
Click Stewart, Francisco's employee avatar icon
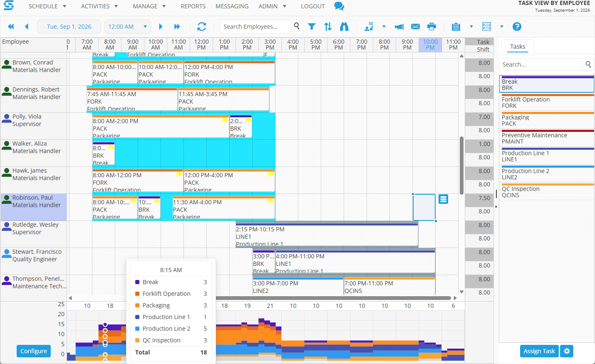tap(7, 254)
